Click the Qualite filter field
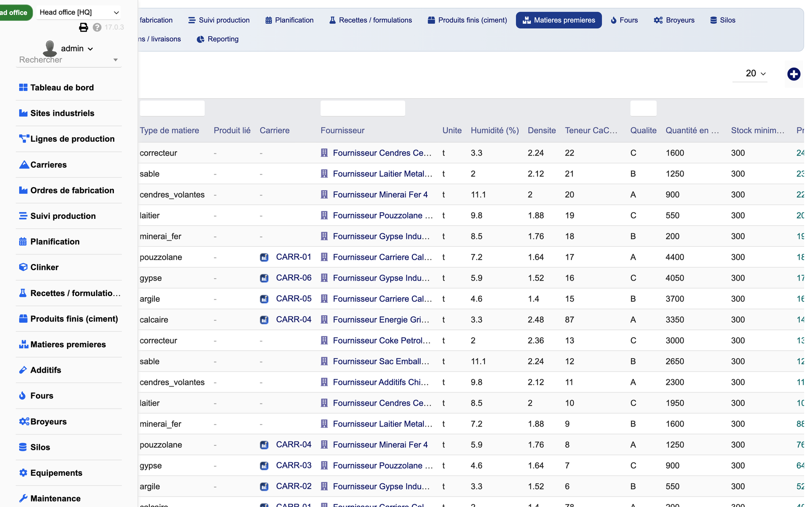Image resolution: width=812 pixels, height=507 pixels. [643, 108]
